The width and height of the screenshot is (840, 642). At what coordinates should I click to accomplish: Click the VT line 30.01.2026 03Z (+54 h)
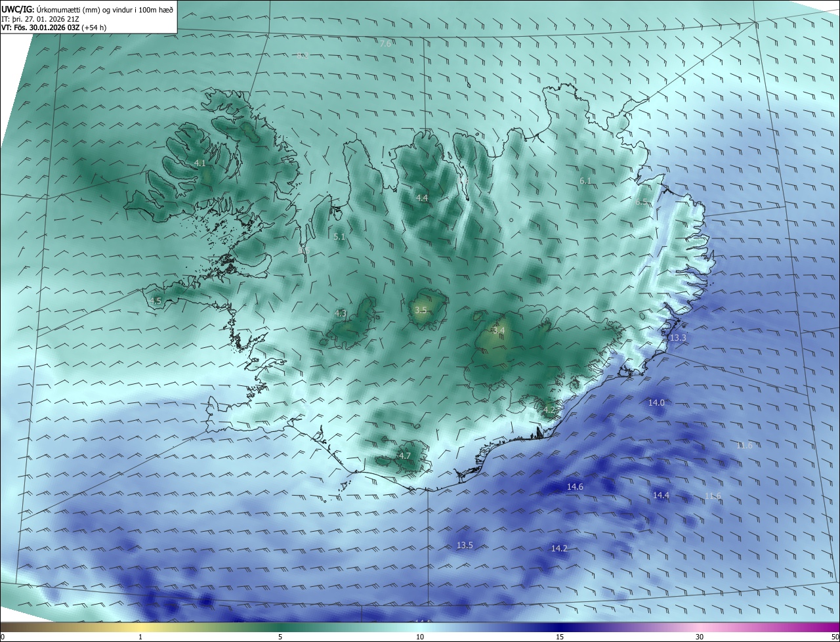[x=54, y=28]
